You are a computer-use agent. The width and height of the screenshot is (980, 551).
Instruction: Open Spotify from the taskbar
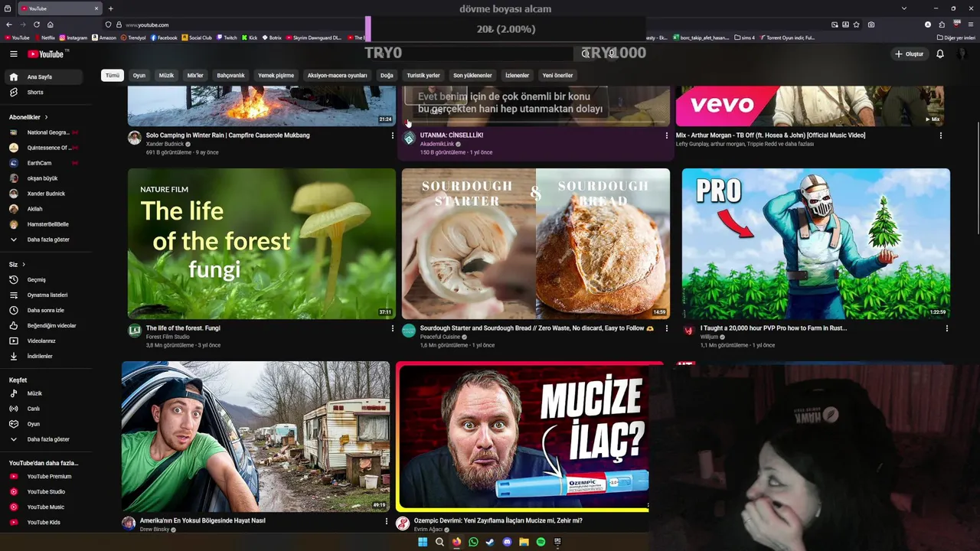pos(541,542)
